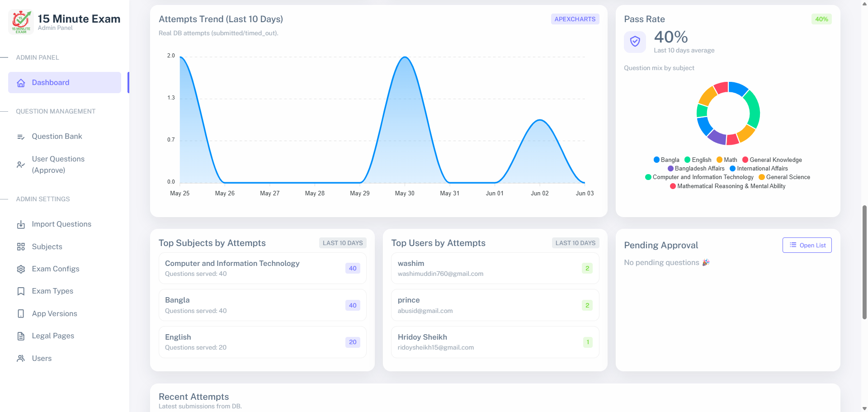
Task: Click the Subjects grid icon
Action: point(21,247)
